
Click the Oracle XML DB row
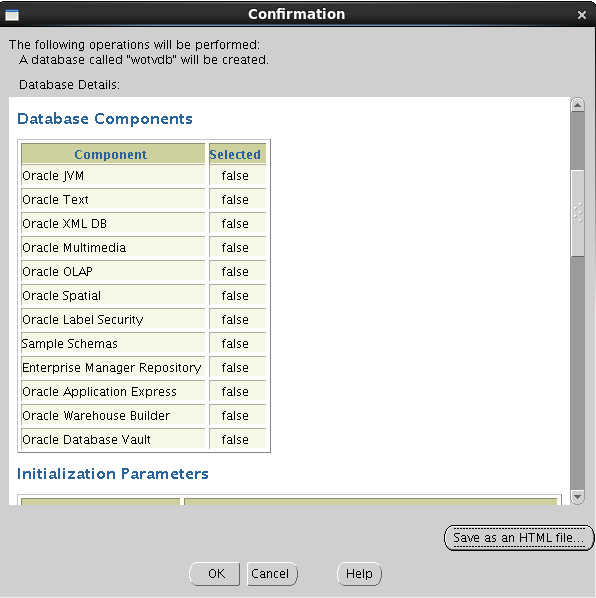click(x=143, y=223)
